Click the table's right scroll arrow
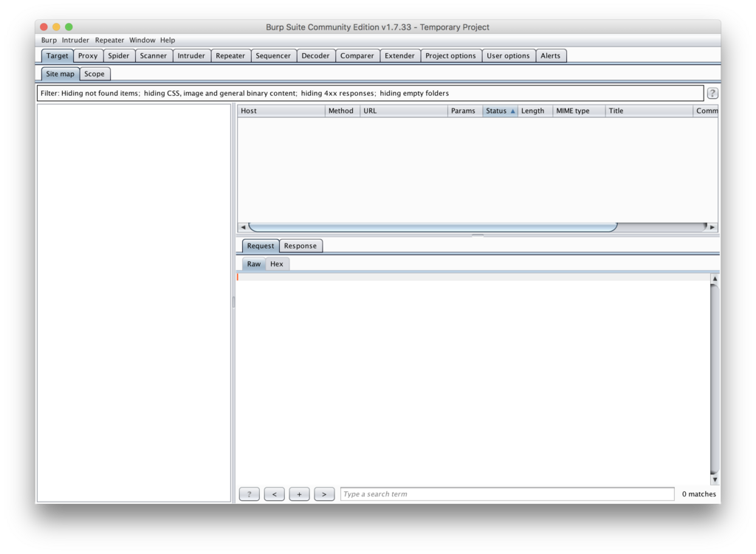This screenshot has width=756, height=554. tap(712, 227)
